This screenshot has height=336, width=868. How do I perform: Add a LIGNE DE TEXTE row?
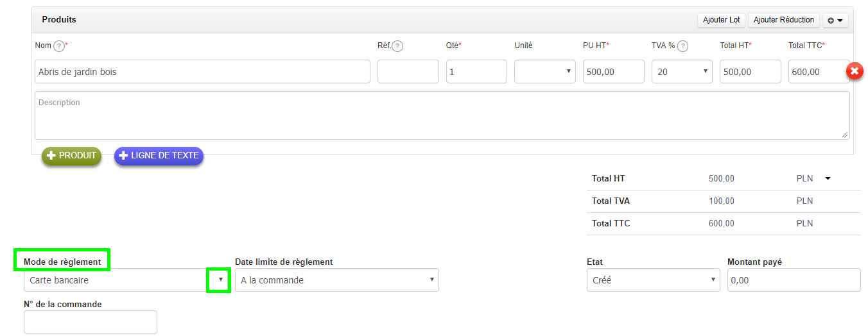click(159, 156)
